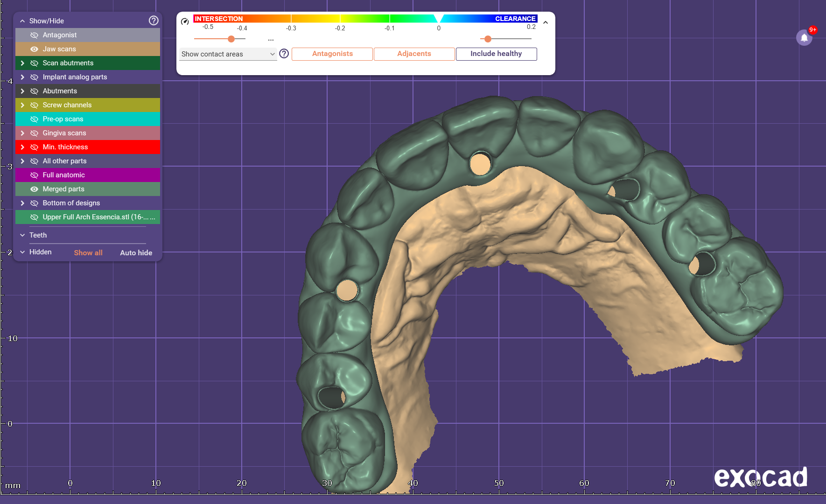Toggle Full anatomic visibility eye icon
The height and width of the screenshot is (504, 826).
(34, 175)
